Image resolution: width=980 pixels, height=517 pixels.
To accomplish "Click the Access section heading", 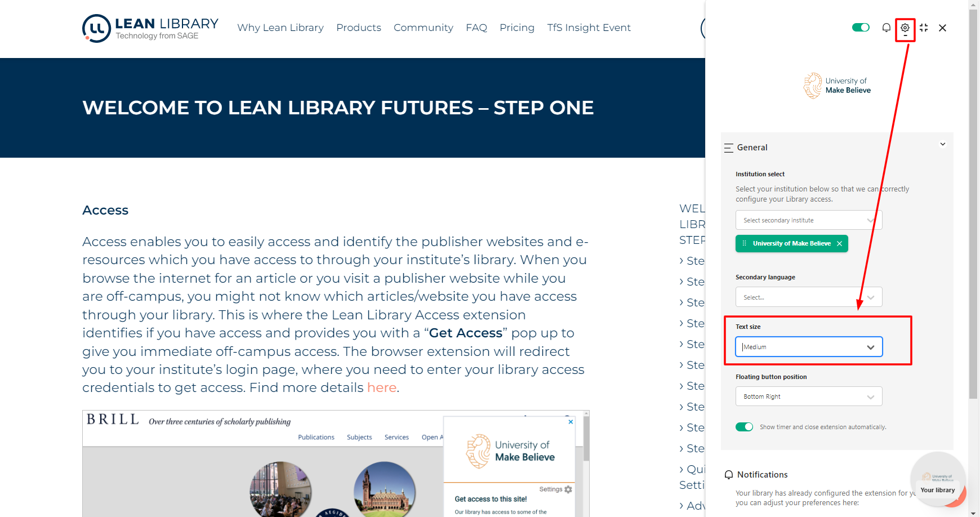I will [105, 210].
